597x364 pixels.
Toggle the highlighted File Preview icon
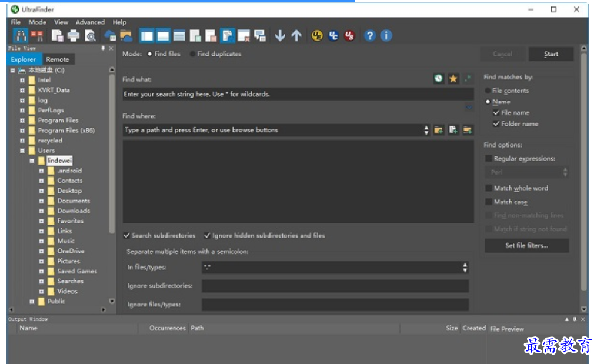click(x=227, y=36)
